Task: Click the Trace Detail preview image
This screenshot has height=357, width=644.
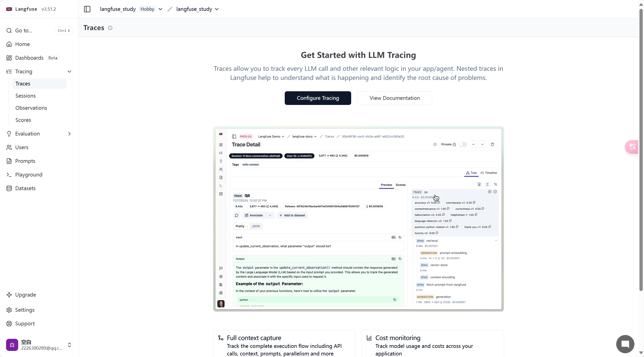Action: (x=359, y=219)
